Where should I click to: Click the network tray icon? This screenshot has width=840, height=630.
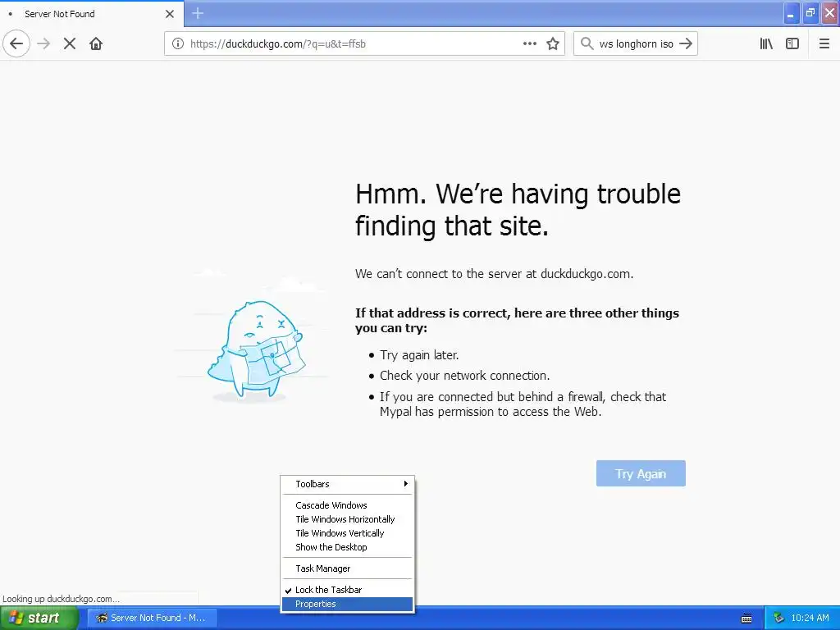(x=778, y=618)
